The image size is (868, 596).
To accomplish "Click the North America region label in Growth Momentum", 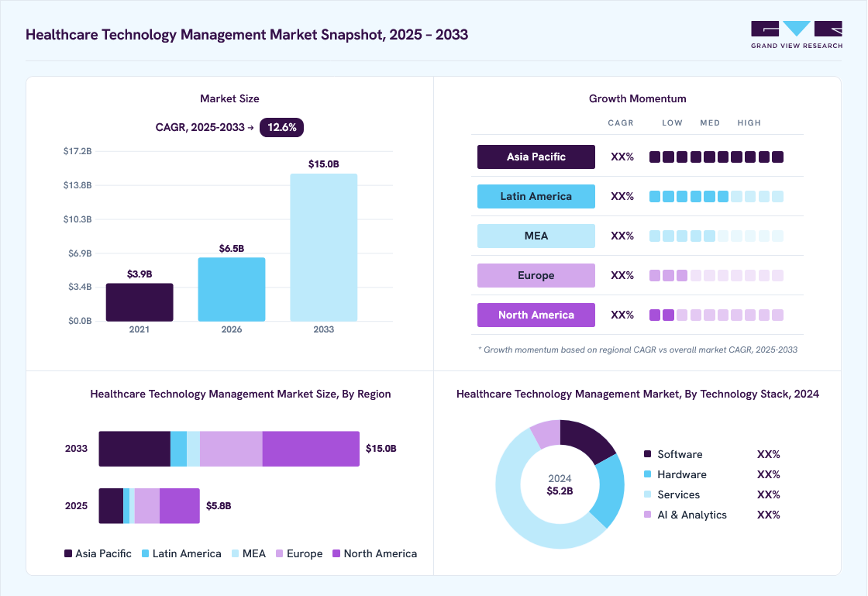I will pos(536,315).
